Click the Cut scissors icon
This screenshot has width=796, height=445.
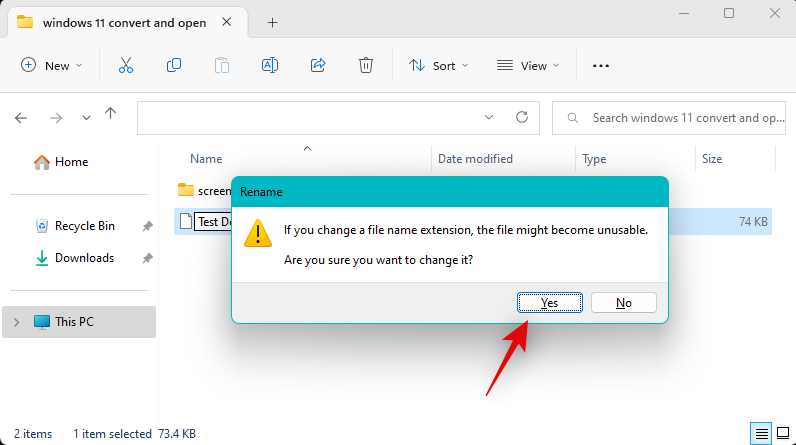pyautogui.click(x=126, y=65)
